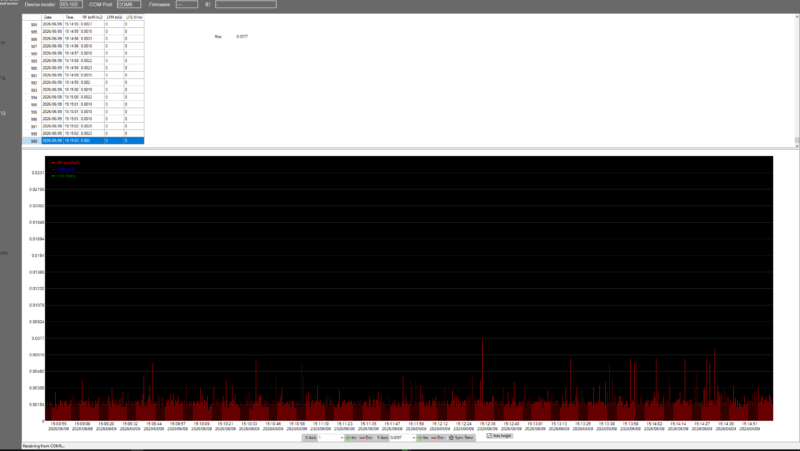
Task: Click the blue LFM legend entry in chart
Action: pyautogui.click(x=63, y=169)
